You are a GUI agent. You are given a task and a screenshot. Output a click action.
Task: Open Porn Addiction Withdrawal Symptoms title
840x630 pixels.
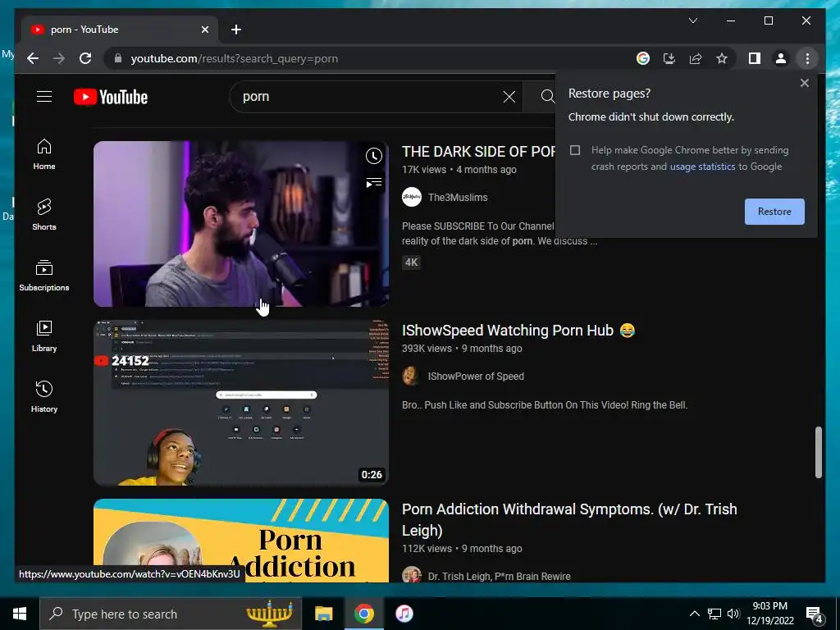coord(569,519)
